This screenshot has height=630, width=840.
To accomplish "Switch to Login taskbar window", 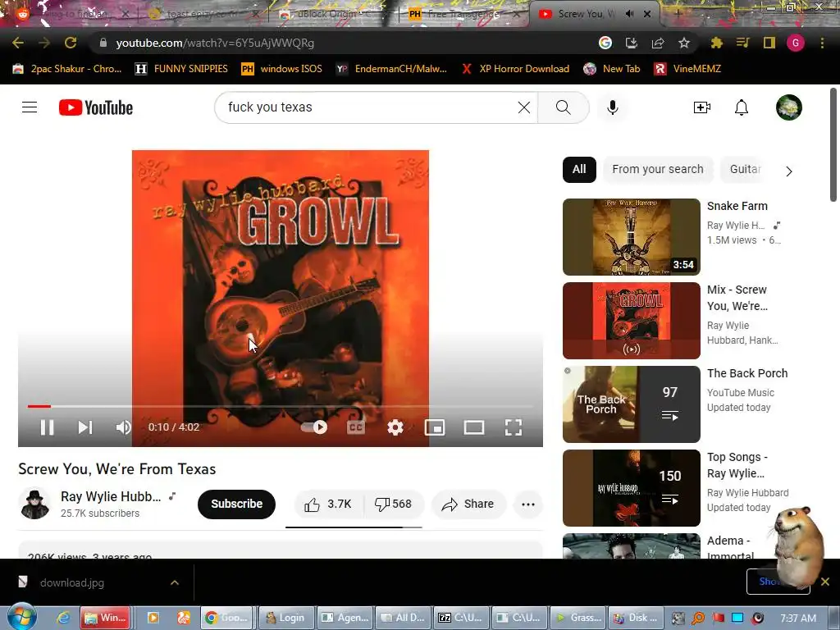I will click(x=285, y=618).
